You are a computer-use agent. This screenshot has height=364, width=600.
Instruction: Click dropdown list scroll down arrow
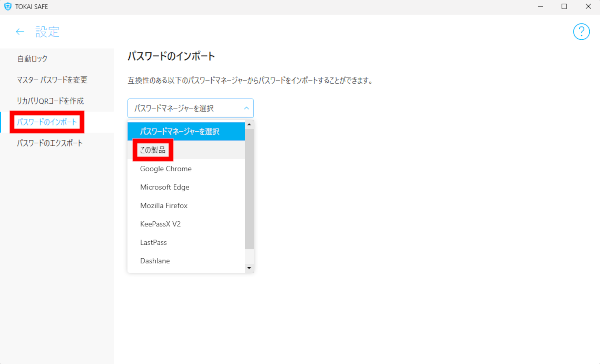pos(249,268)
